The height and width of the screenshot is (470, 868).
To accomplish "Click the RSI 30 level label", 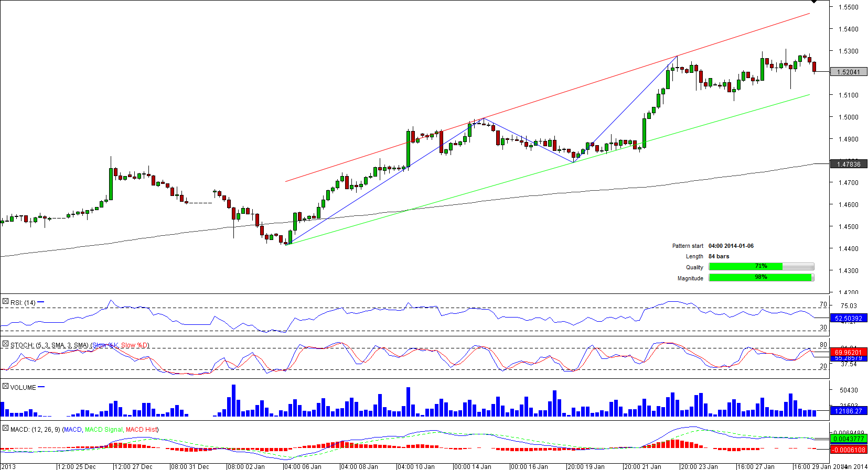I will pos(823,328).
